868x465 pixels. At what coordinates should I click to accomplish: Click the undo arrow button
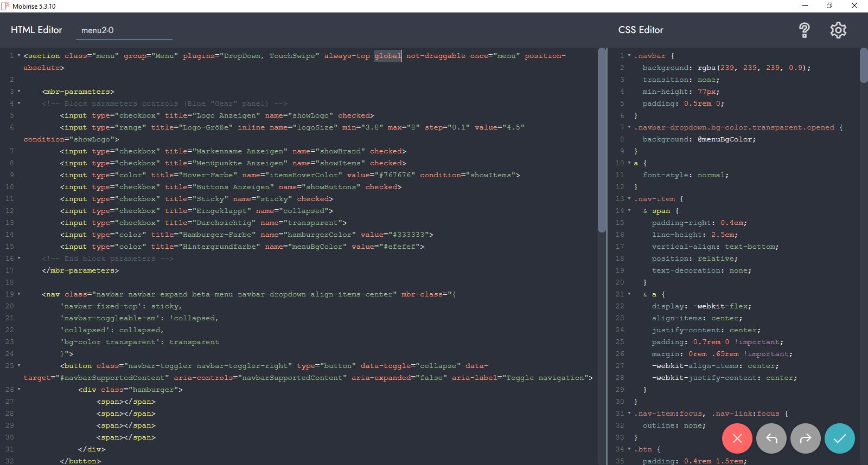pos(771,438)
